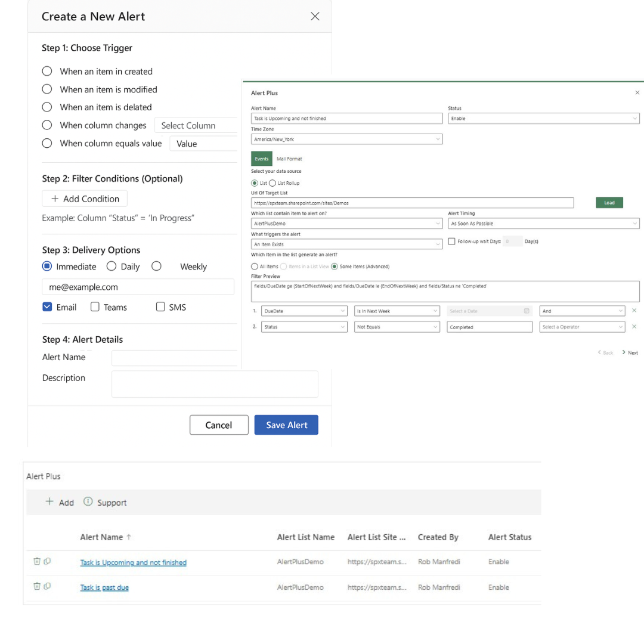This screenshot has width=644, height=644.
Task: Select 'When an item is modified' trigger
Action: pyautogui.click(x=47, y=89)
